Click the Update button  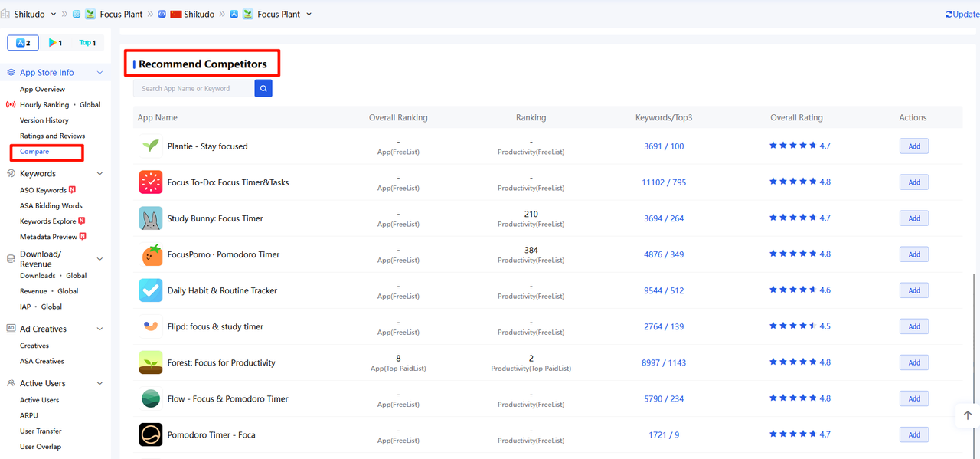point(962,15)
